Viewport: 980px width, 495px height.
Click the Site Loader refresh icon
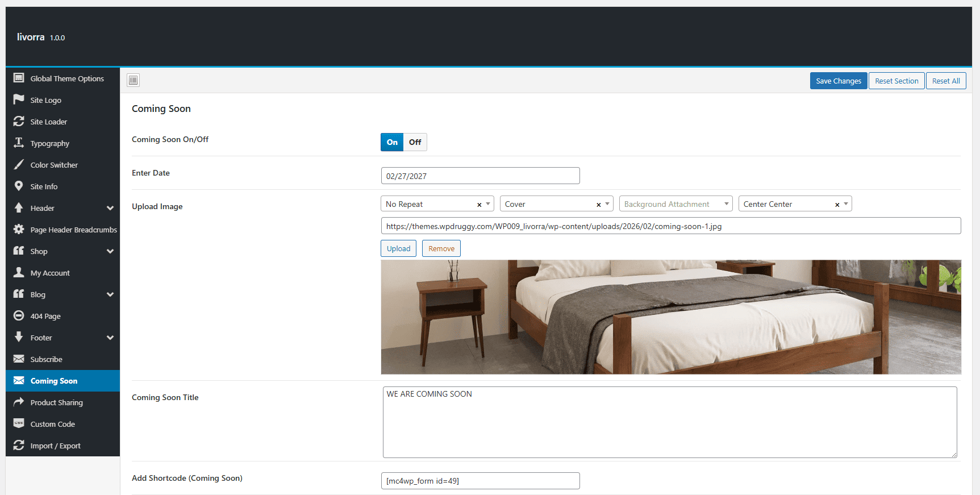tap(19, 121)
